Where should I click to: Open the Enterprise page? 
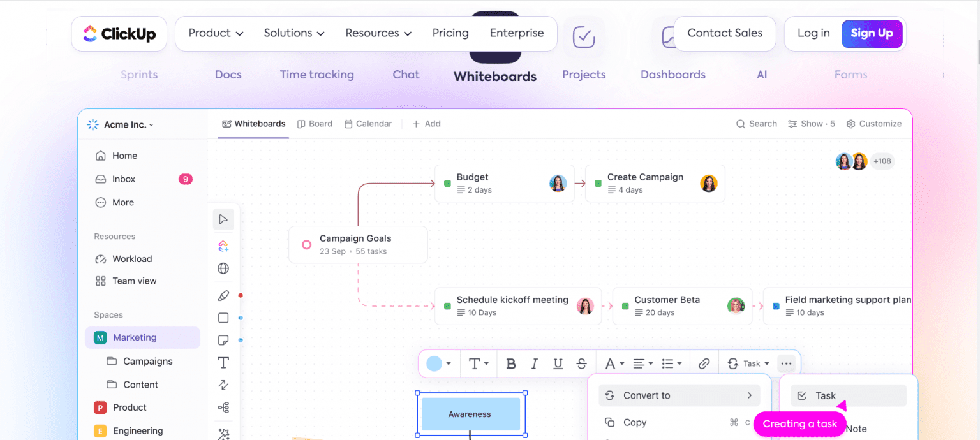point(517,33)
